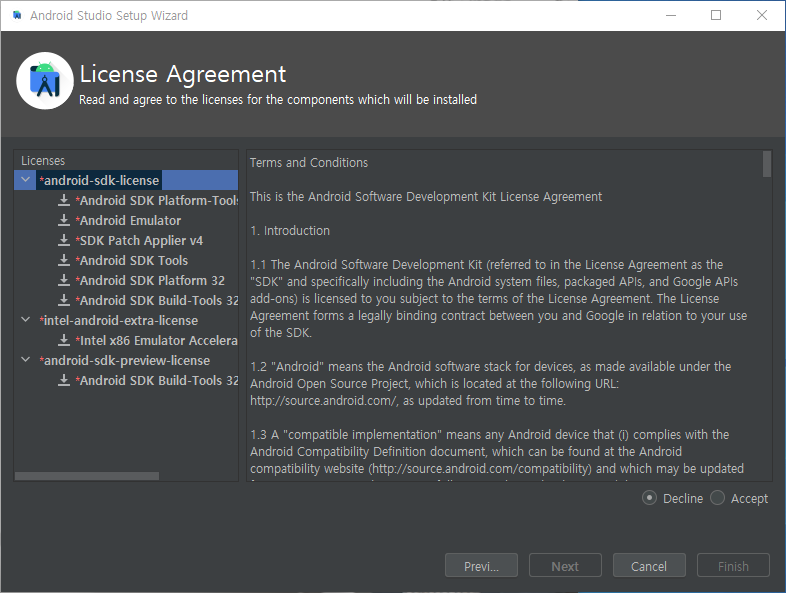This screenshot has width=786, height=593.
Task: Select the android-sdk-license entry
Action: coord(99,180)
